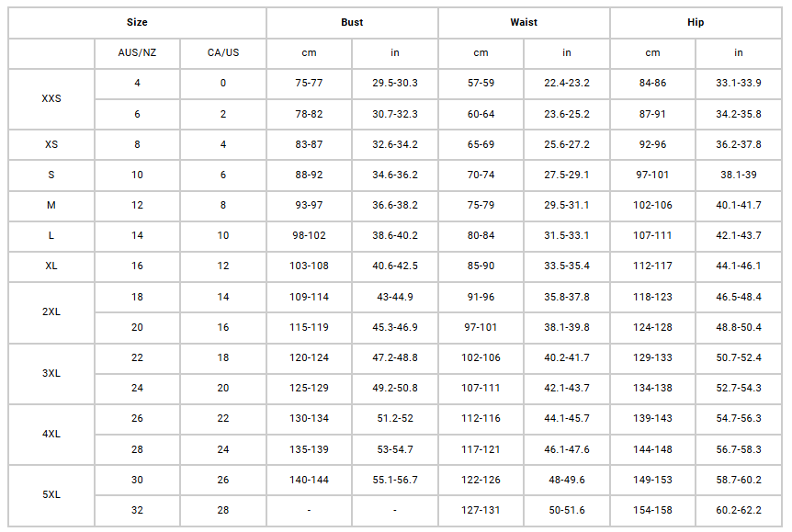Image resolution: width=792 pixels, height=532 pixels.
Task: Select the 2XL size label
Action: pyautogui.click(x=51, y=311)
